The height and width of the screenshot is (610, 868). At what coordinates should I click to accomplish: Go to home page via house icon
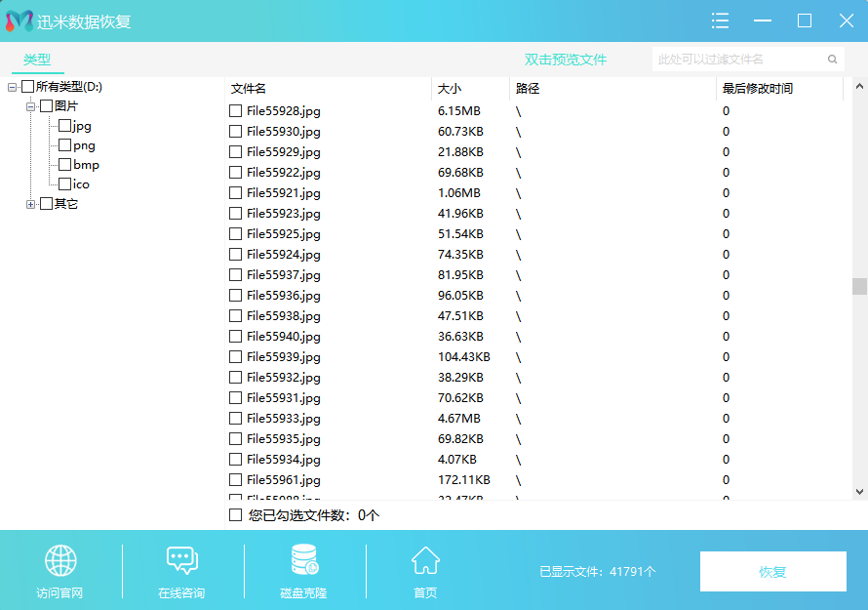pos(425,561)
